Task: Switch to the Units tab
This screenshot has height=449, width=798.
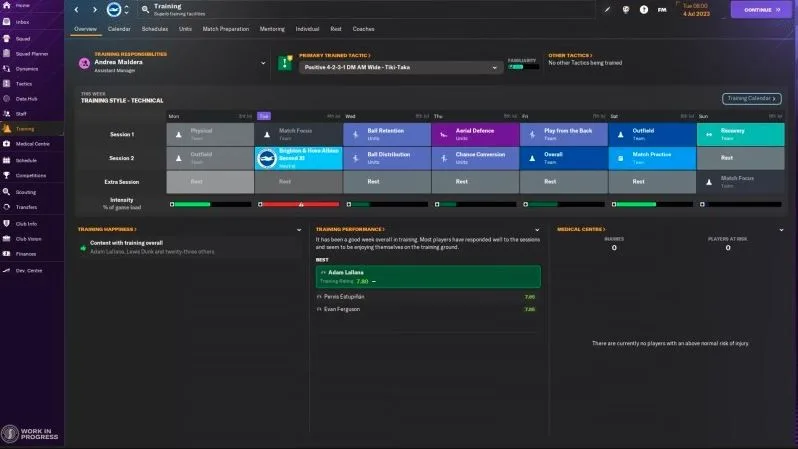Action: [185, 29]
